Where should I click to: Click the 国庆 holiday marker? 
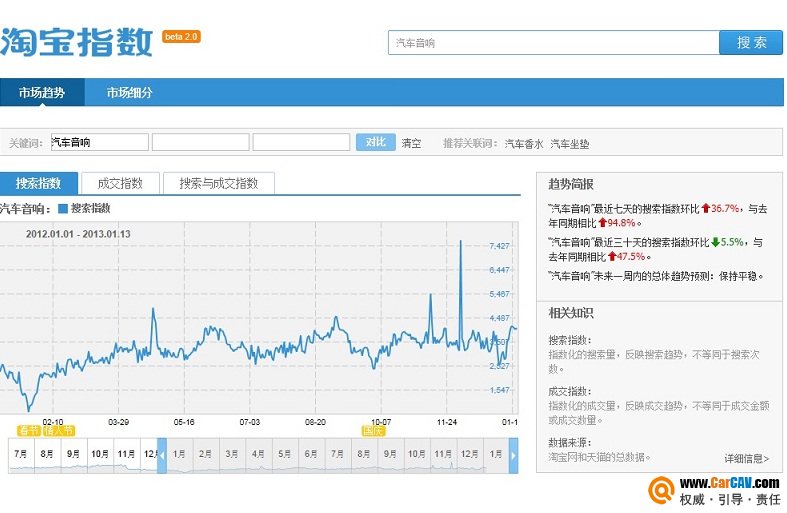(x=373, y=431)
